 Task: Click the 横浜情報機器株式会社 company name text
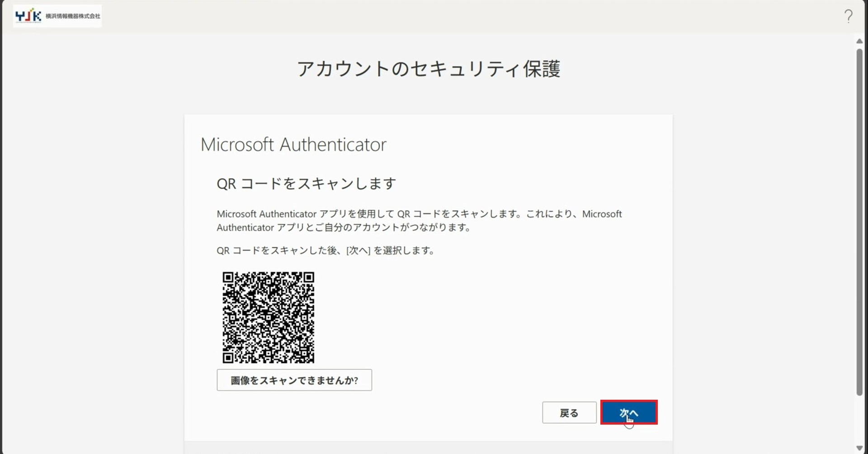click(73, 16)
